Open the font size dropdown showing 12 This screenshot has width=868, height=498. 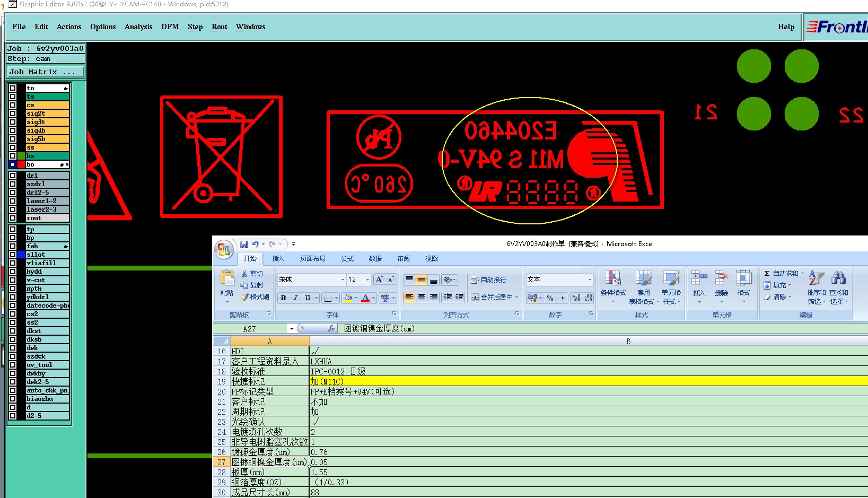coord(367,279)
